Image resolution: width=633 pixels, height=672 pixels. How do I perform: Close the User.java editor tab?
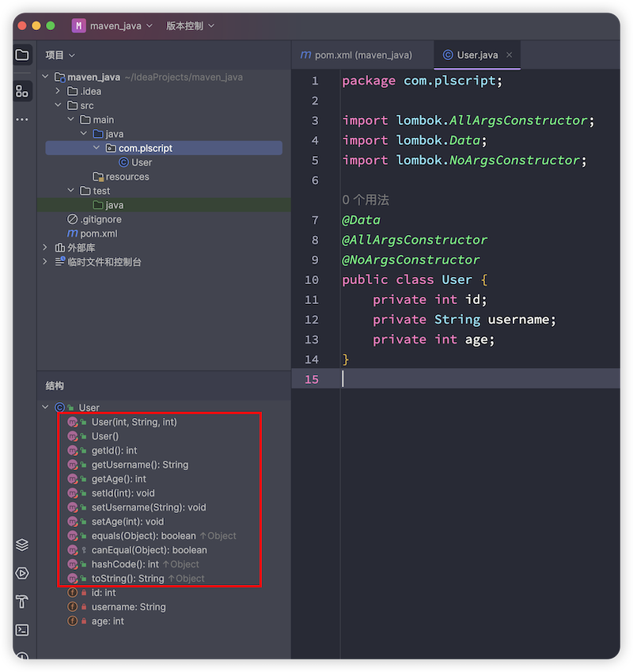(x=510, y=55)
